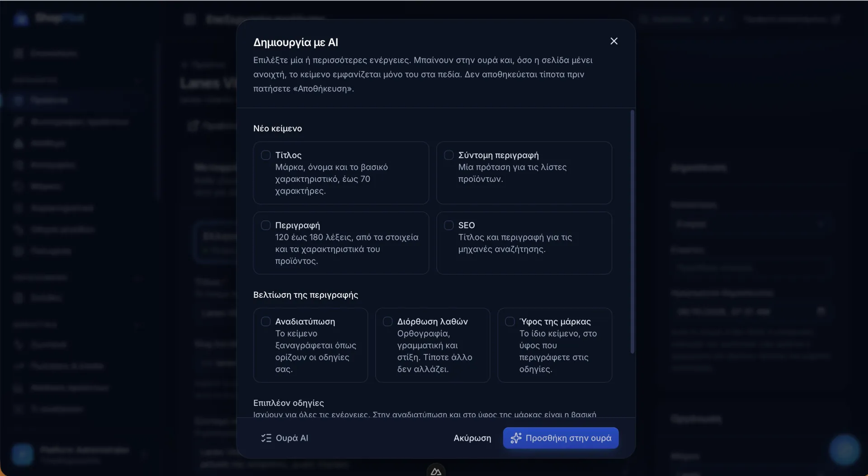
Task: Tick the Σύντομη περιγραφή checkbox
Action: coord(448,155)
